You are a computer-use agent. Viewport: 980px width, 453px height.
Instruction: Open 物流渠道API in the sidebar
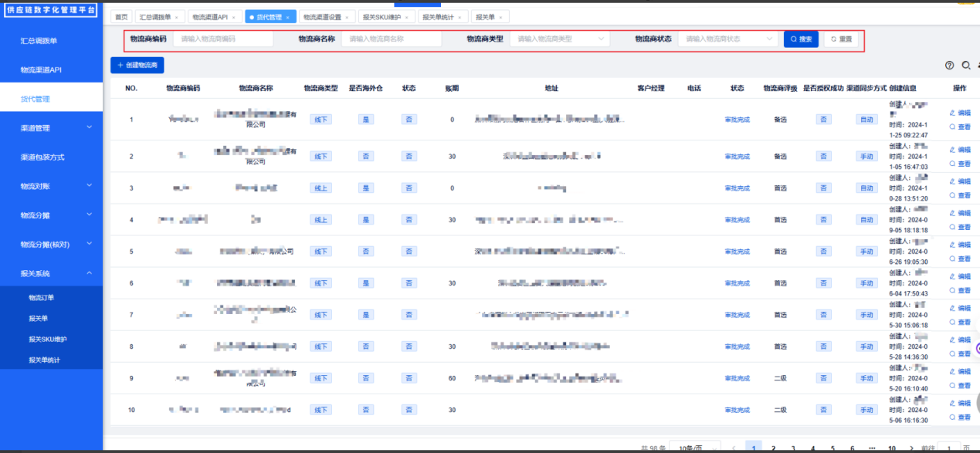(x=51, y=70)
